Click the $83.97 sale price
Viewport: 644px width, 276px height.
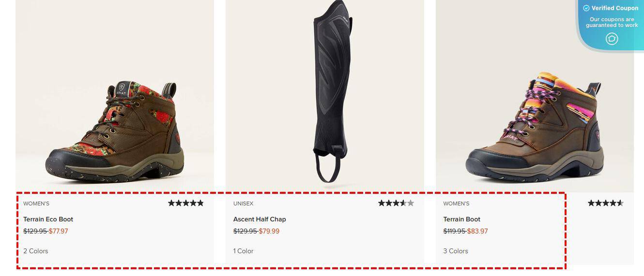[x=477, y=231]
